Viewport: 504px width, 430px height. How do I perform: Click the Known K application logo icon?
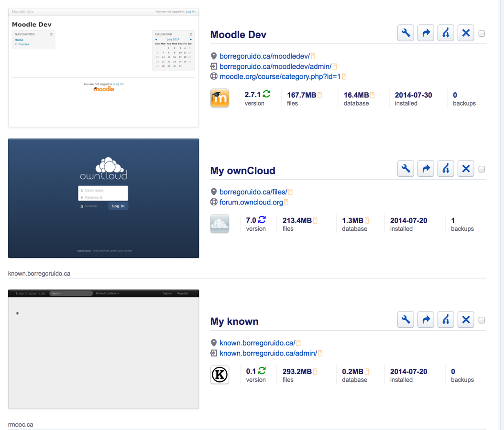219,375
